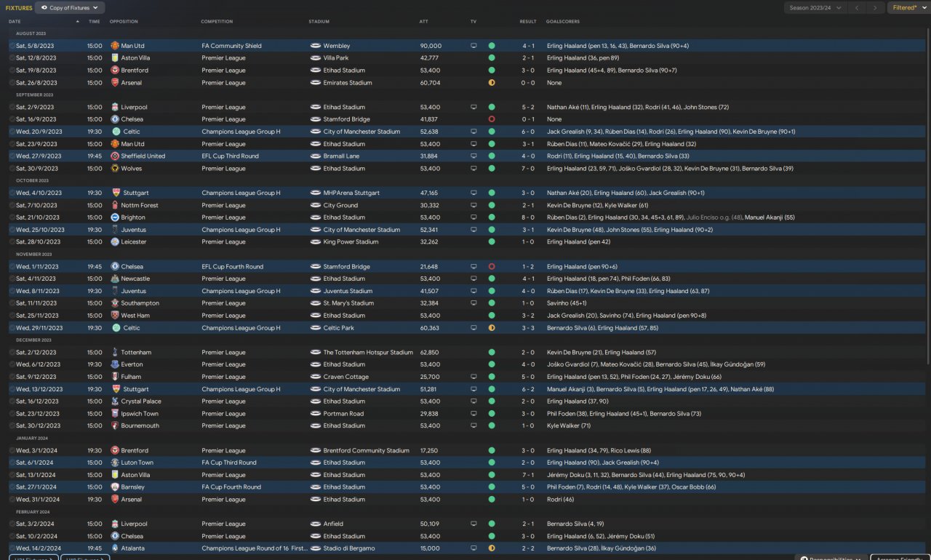Viewport: 931px width, 560px height.
Task: Click the Brighton club badge
Action: 115,217
